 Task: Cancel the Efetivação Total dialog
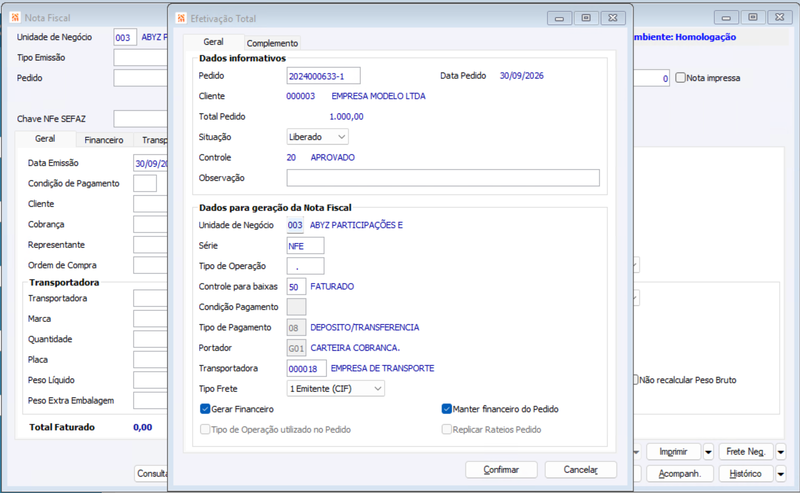click(x=581, y=470)
